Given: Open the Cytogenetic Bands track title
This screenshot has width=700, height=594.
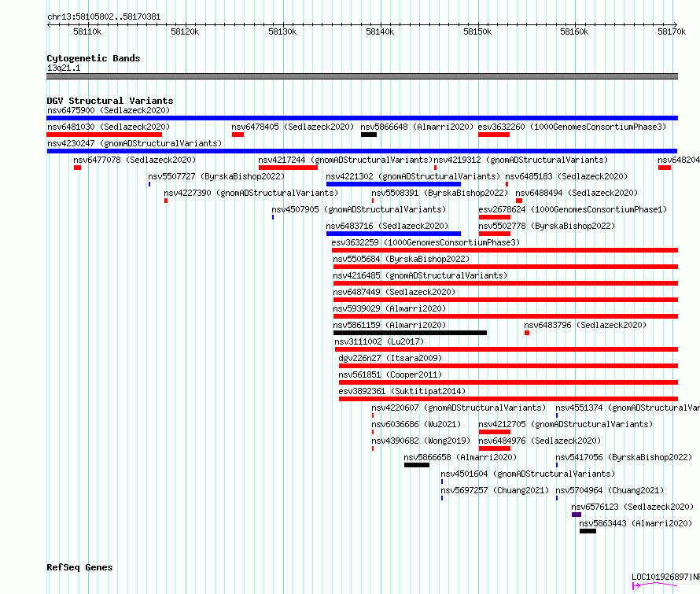Looking at the screenshot, I should (94, 58).
